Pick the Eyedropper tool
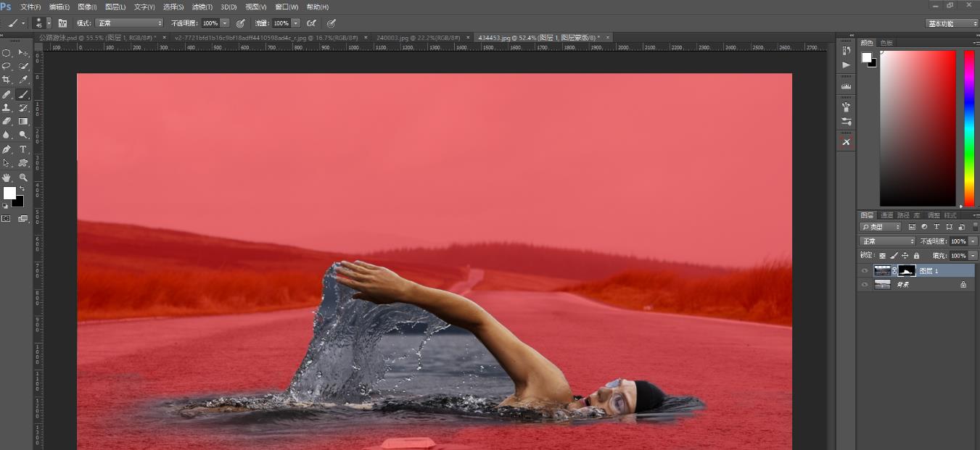Image resolution: width=980 pixels, height=450 pixels. pyautogui.click(x=23, y=80)
